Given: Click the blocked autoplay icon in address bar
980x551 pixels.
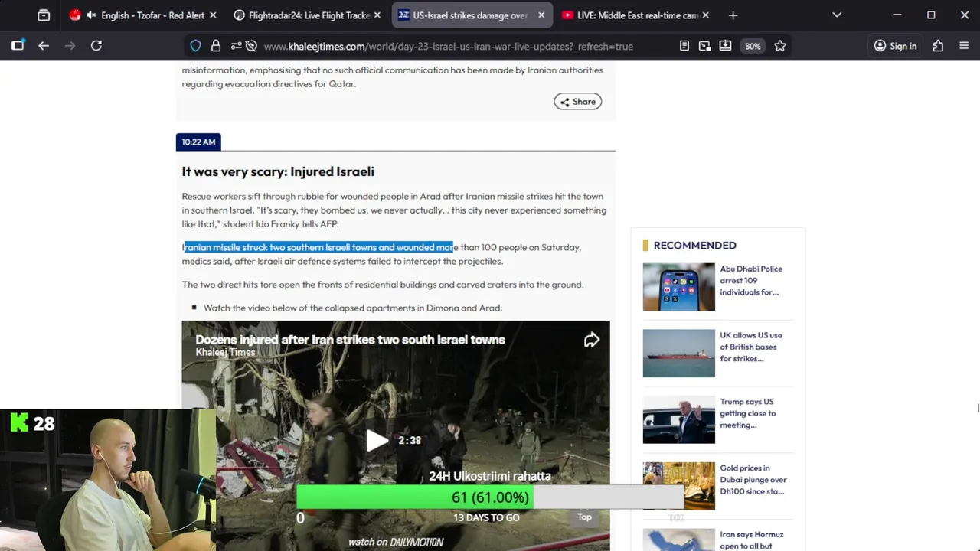Looking at the screenshot, I should pyautogui.click(x=251, y=46).
